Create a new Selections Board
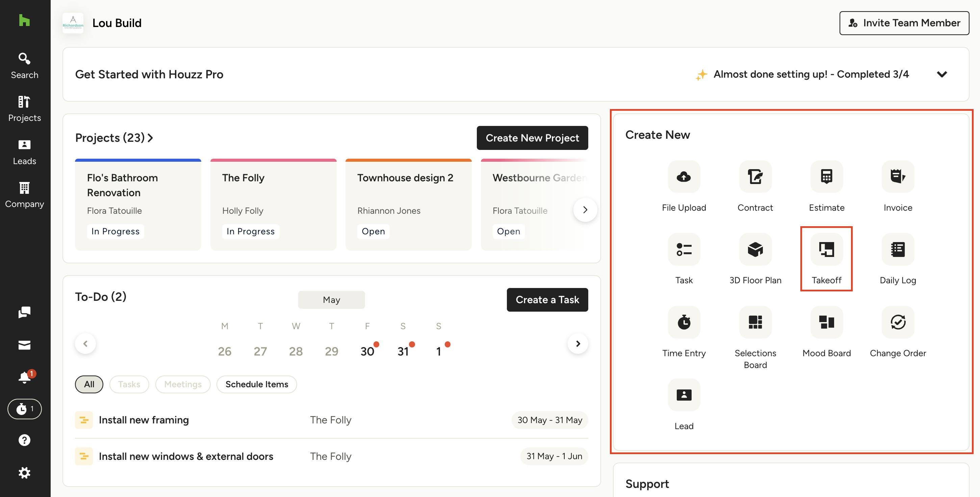This screenshot has height=497, width=980. coord(755,338)
